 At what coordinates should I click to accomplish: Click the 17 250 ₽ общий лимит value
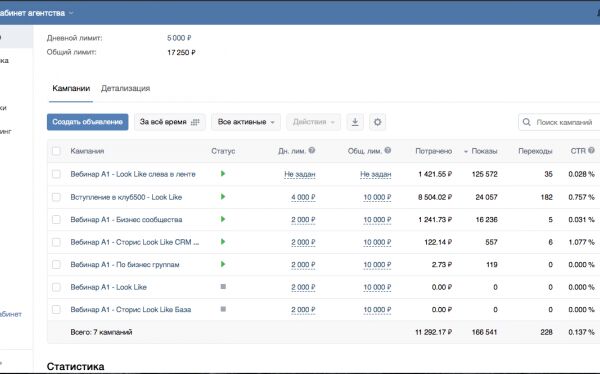(x=181, y=52)
